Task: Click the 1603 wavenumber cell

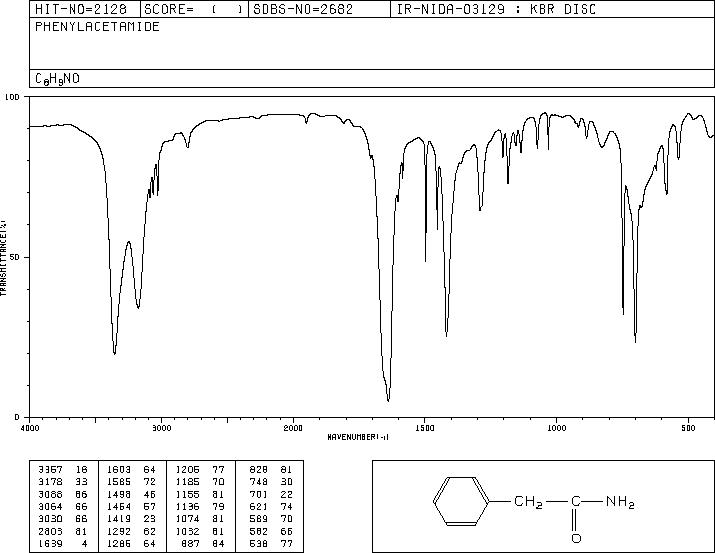Action: (x=119, y=470)
